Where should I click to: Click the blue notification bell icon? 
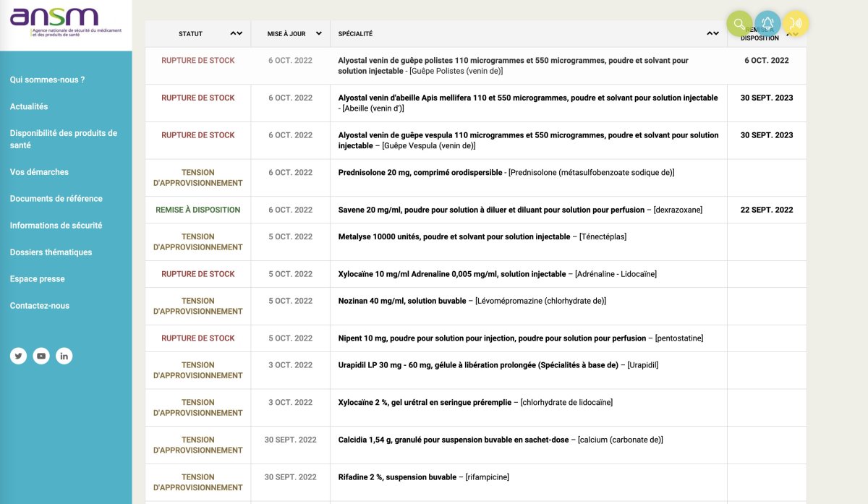[767, 24]
